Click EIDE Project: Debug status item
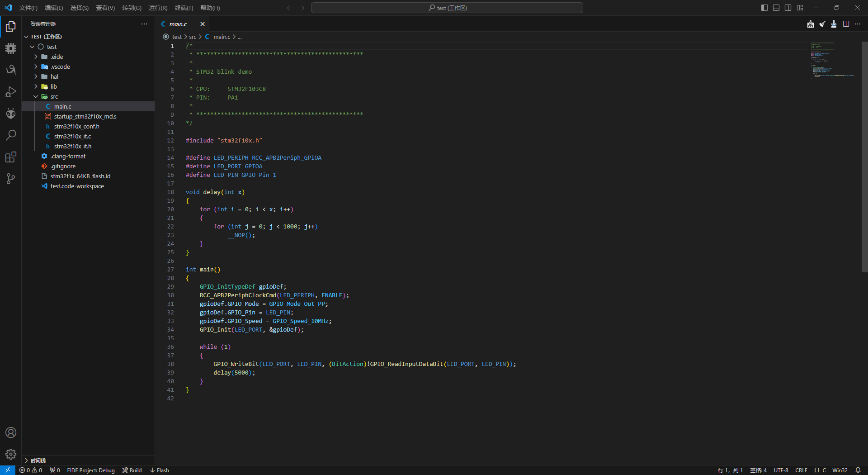This screenshot has height=475, width=868. pos(91,470)
